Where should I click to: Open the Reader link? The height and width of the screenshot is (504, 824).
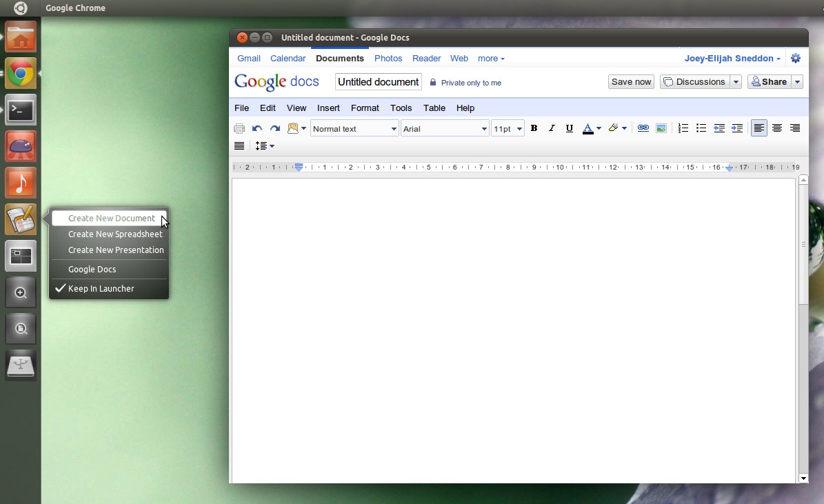pyautogui.click(x=426, y=59)
